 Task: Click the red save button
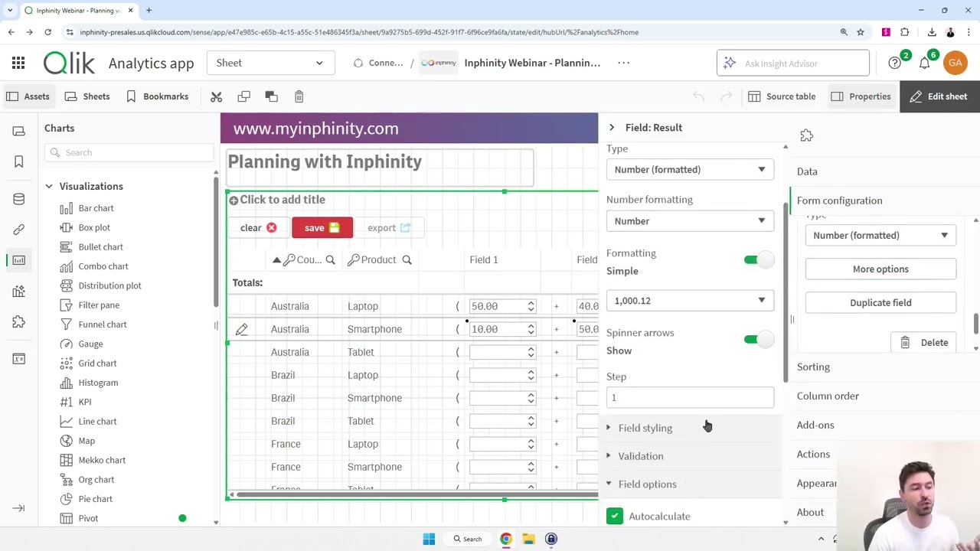tap(322, 227)
